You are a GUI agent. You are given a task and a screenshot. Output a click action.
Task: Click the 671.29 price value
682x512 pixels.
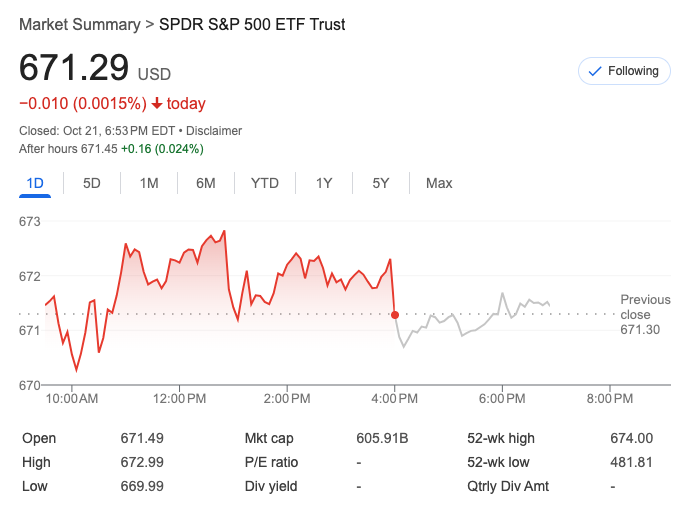74,67
